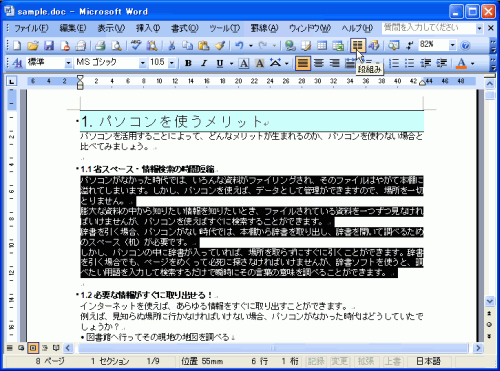The image size is (500, 371).
Task: Expand the style dropdown showing 標準
Action: point(68,63)
